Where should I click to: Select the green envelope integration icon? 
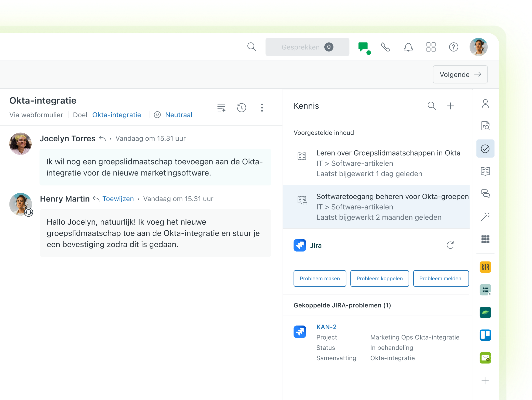tap(485, 358)
